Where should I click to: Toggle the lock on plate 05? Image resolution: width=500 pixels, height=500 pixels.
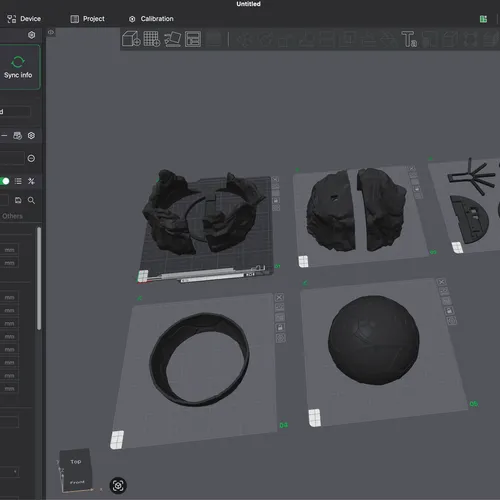(x=449, y=311)
